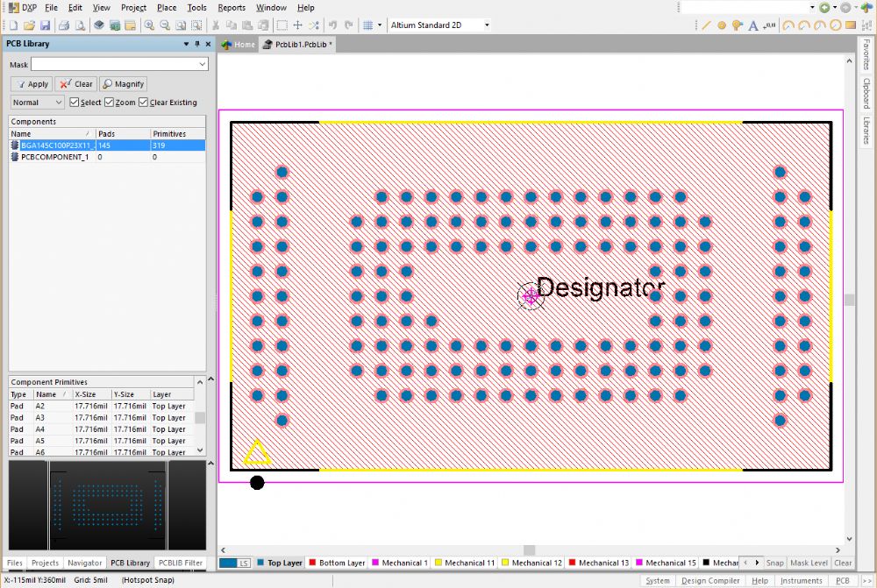Screen dimensions: 877x588
Task: Click the Copy icon in toolbar
Action: pyautogui.click(x=231, y=25)
